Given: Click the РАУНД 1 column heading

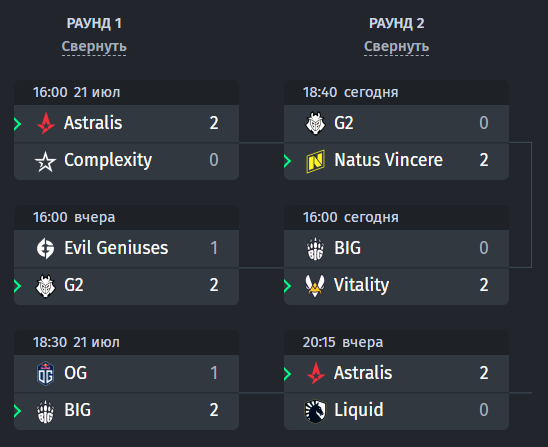Looking at the screenshot, I should 94,23.
